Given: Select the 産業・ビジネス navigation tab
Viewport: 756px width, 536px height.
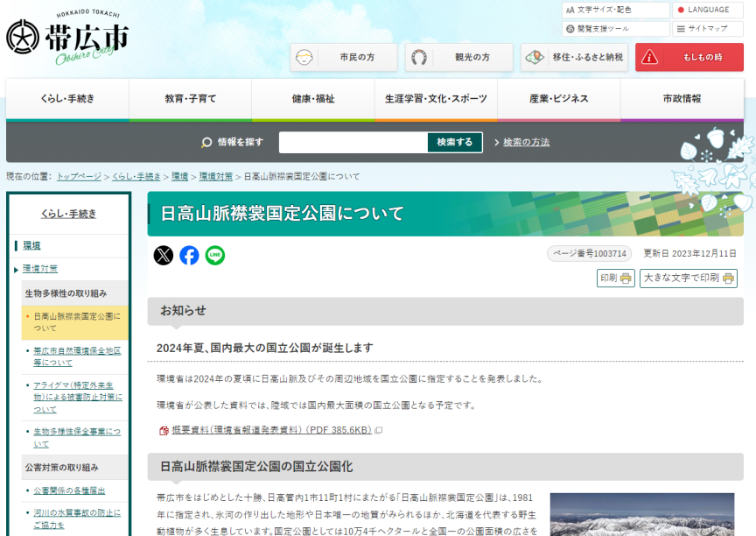Looking at the screenshot, I should point(558,99).
